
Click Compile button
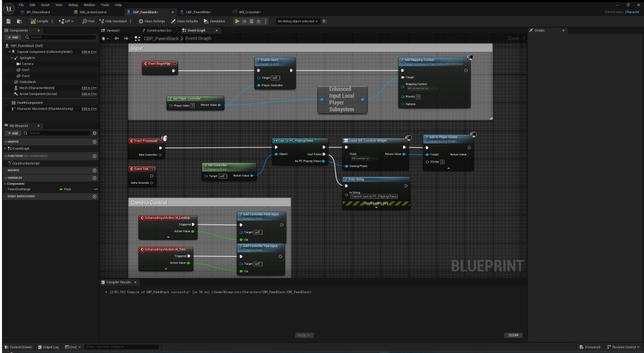(x=39, y=21)
